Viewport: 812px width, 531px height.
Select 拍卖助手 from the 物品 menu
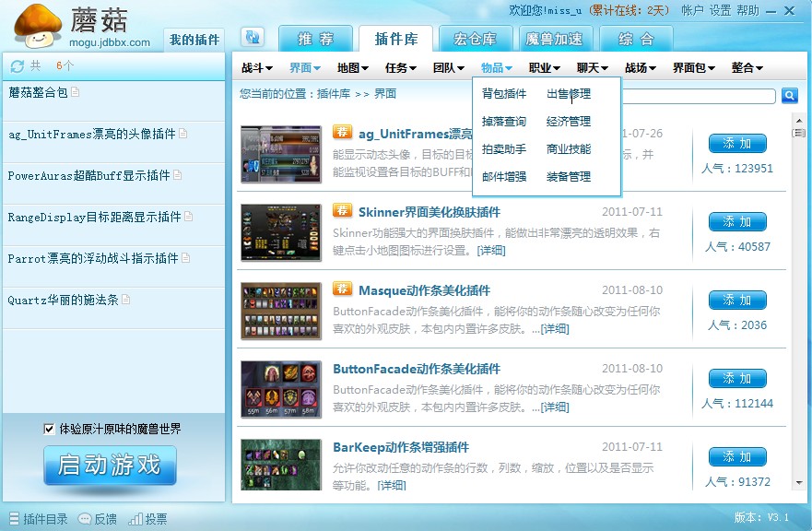504,149
